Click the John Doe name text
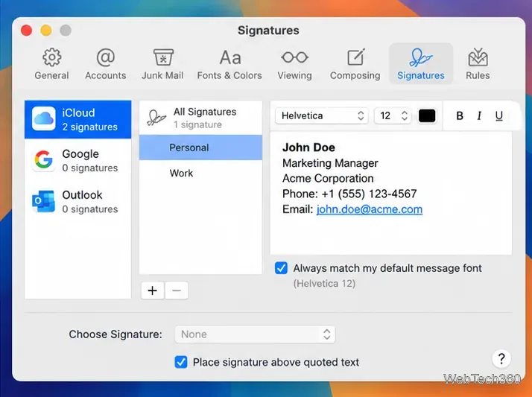 (x=308, y=147)
